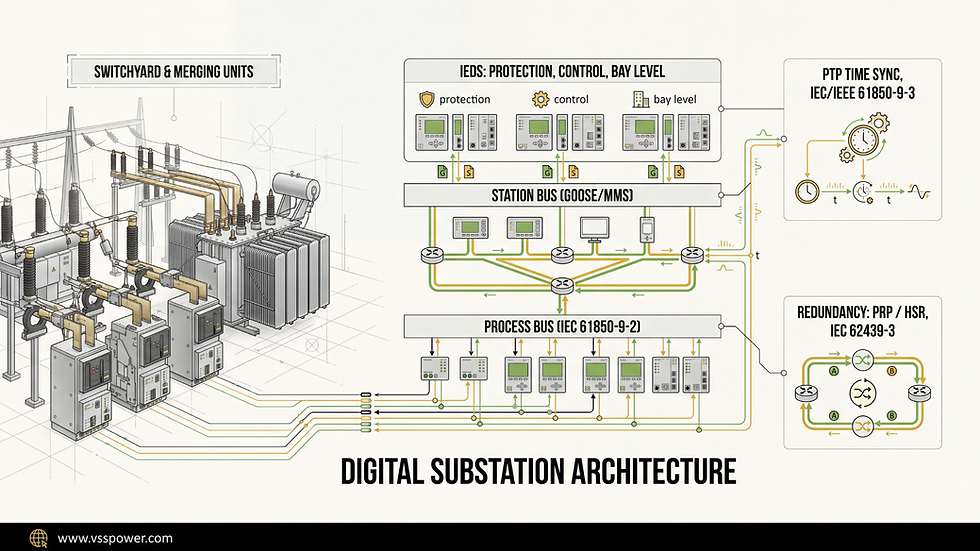
Task: Select the right router in the Redundancy ring
Action: (x=919, y=393)
